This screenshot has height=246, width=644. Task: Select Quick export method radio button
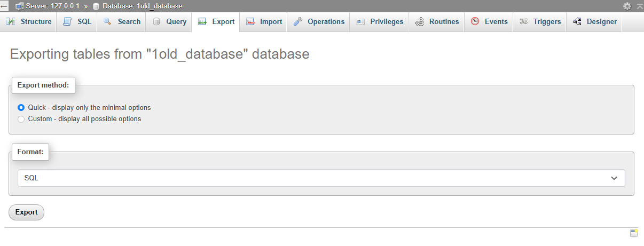point(21,107)
